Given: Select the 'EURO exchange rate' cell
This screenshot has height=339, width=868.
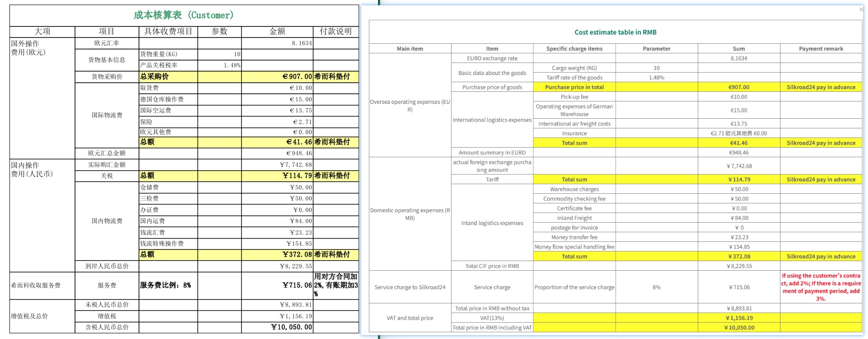Looking at the screenshot, I should click(x=492, y=58).
